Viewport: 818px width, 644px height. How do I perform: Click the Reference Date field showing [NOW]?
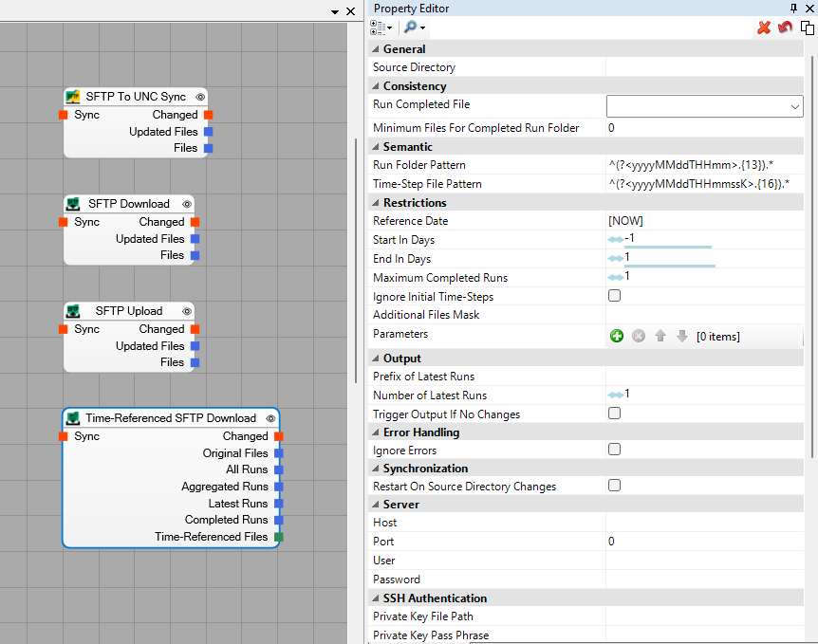coord(704,221)
